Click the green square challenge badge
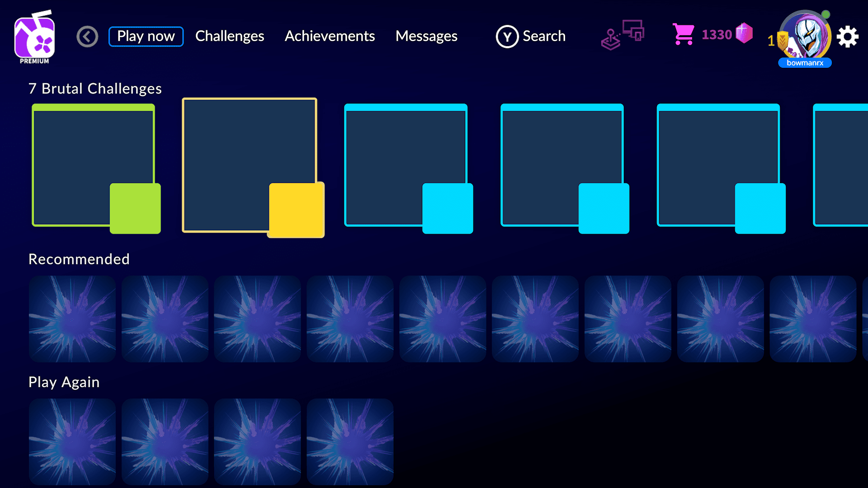 click(135, 208)
